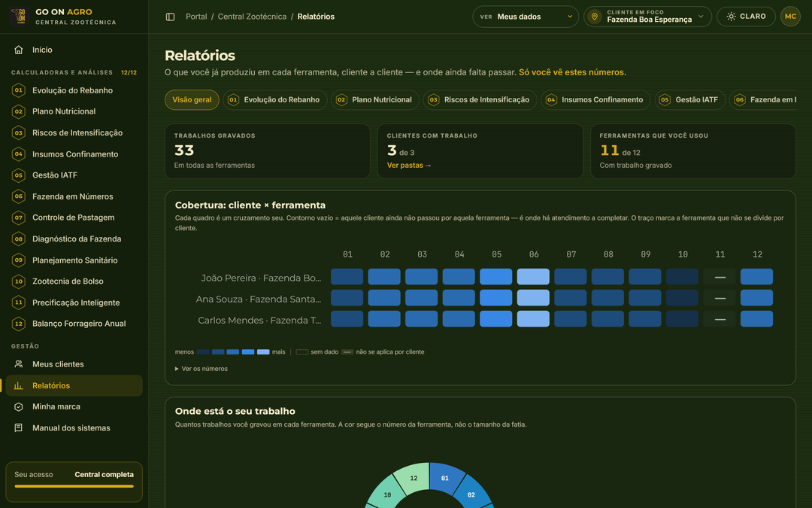Click donut chart slice labeled 02
Screen dimensions: 812x508
pos(472,494)
